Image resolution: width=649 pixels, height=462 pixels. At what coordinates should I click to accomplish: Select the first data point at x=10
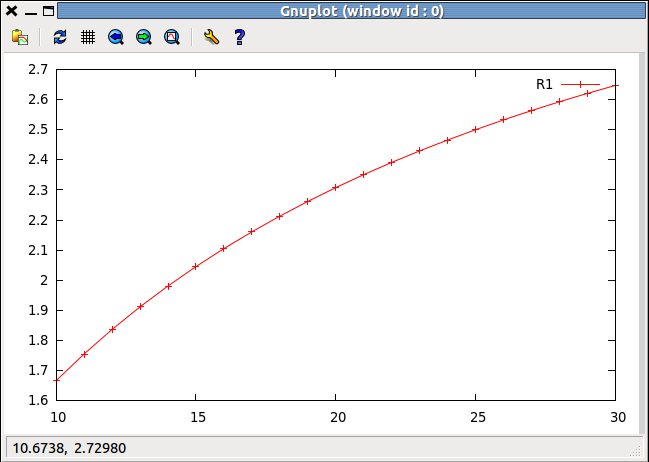57,380
